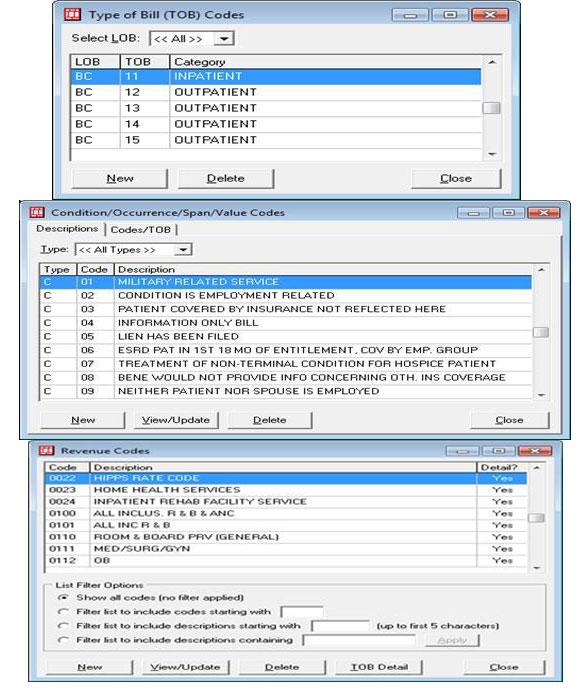The width and height of the screenshot is (587, 689).
Task: Click the Apply filter button
Action: click(452, 640)
